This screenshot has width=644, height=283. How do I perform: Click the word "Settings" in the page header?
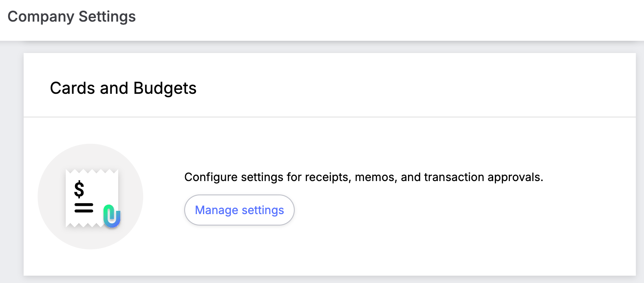click(x=107, y=17)
